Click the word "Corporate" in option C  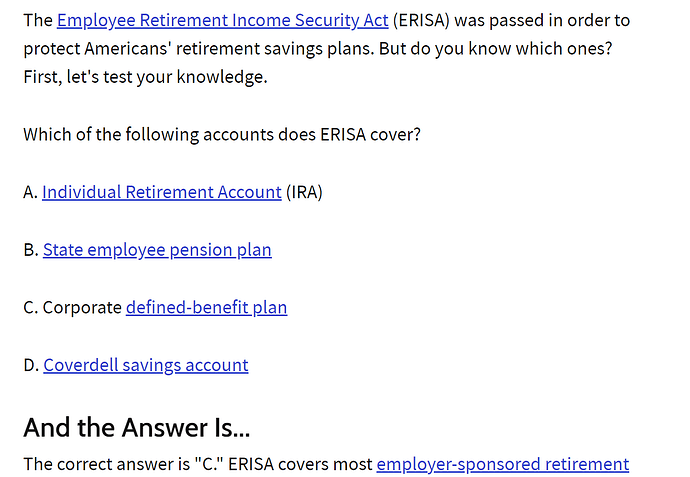pyautogui.click(x=82, y=308)
